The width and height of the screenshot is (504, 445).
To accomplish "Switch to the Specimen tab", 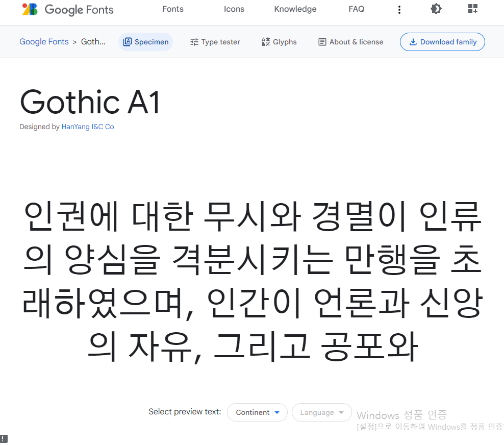I will click(145, 42).
